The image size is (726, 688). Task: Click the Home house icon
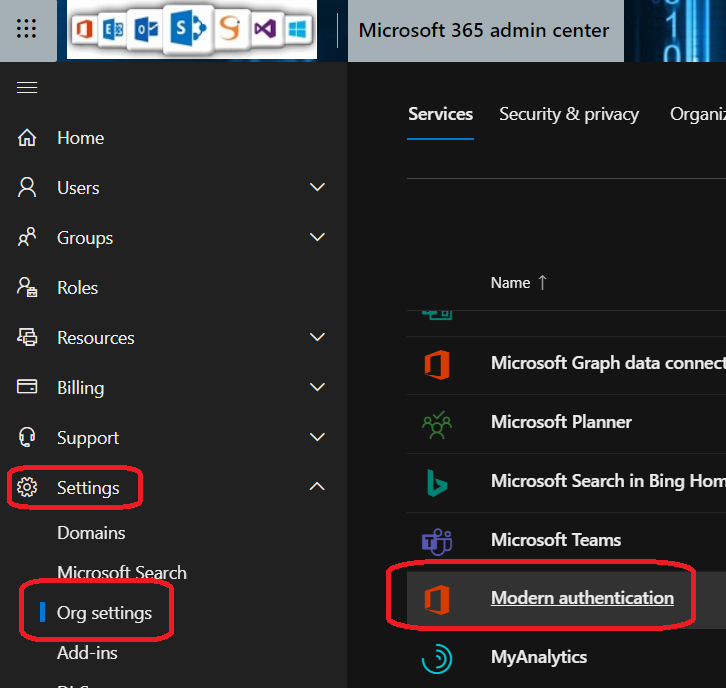coord(27,138)
